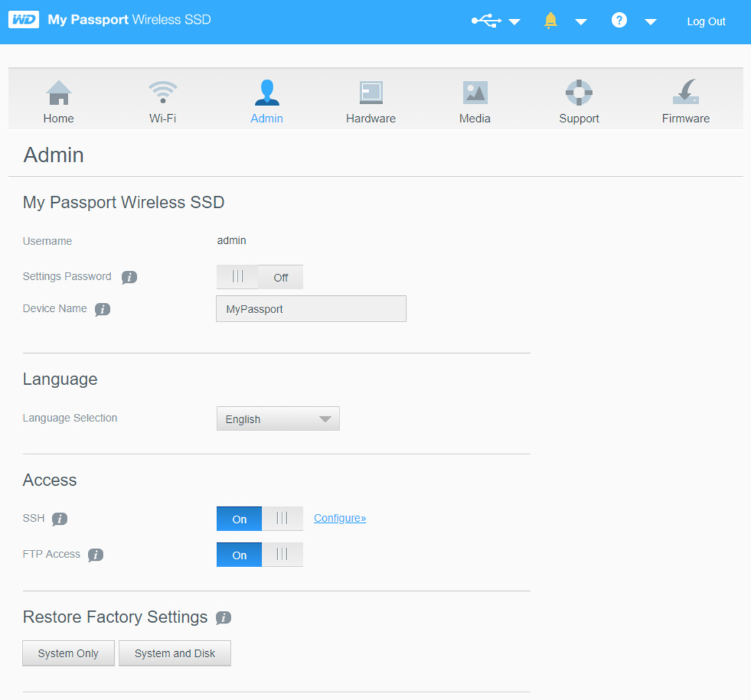The image size is (751, 700).
Task: Turn off the SSH switch
Action: coord(259,518)
